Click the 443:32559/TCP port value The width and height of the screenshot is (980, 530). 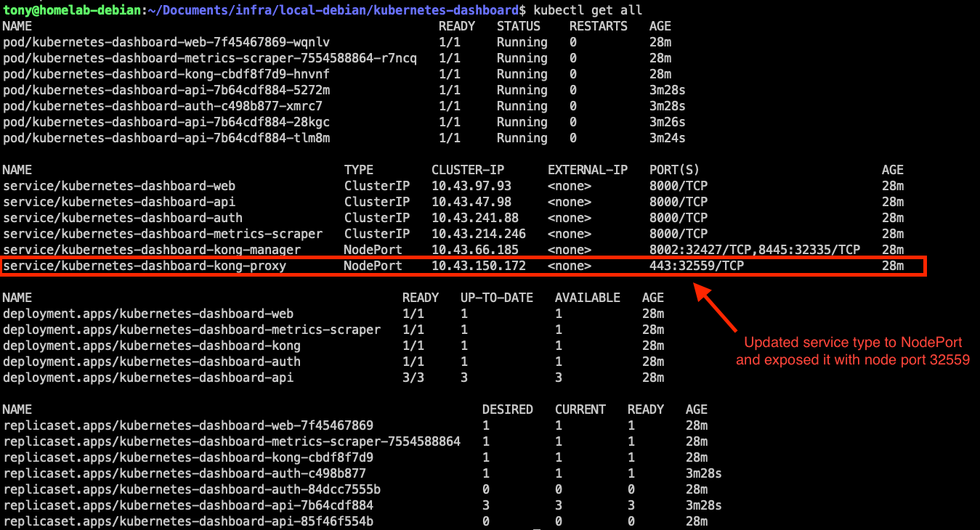click(x=697, y=266)
